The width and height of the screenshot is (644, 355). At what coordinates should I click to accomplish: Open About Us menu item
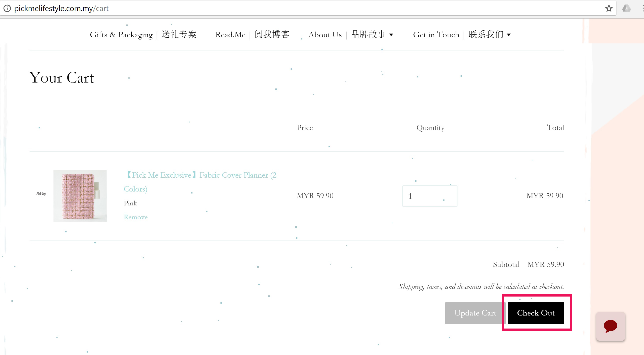347,34
